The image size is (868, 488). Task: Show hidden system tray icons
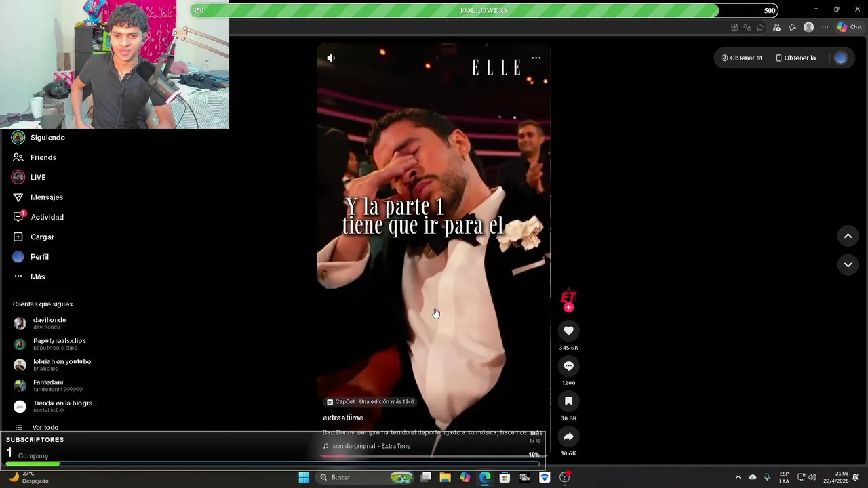tap(738, 477)
